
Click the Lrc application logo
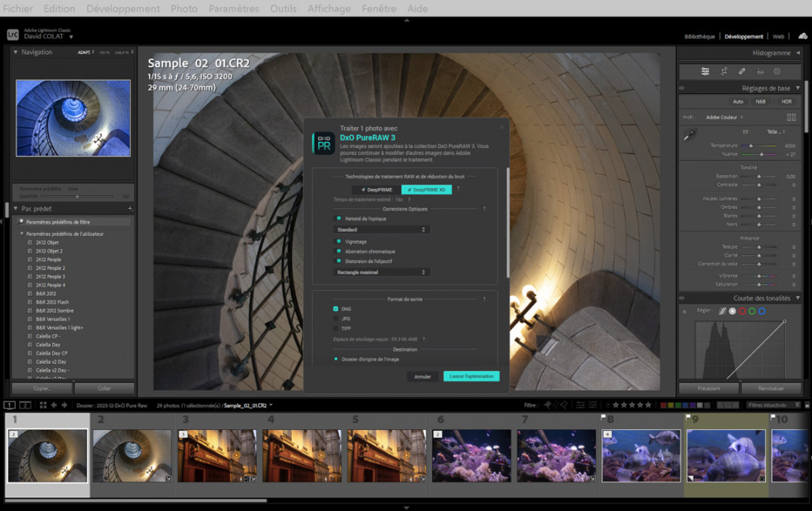[x=13, y=35]
